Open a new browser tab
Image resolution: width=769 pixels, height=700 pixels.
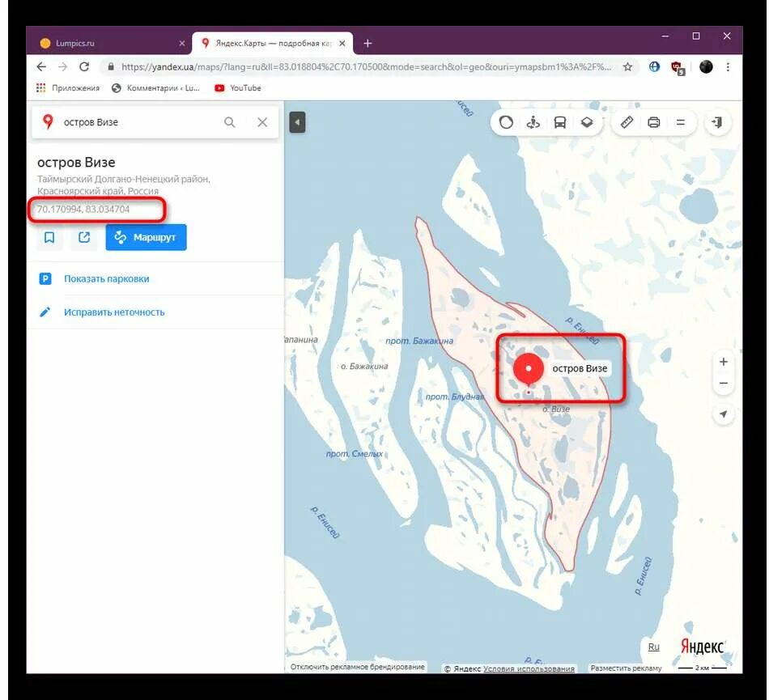coord(368,43)
